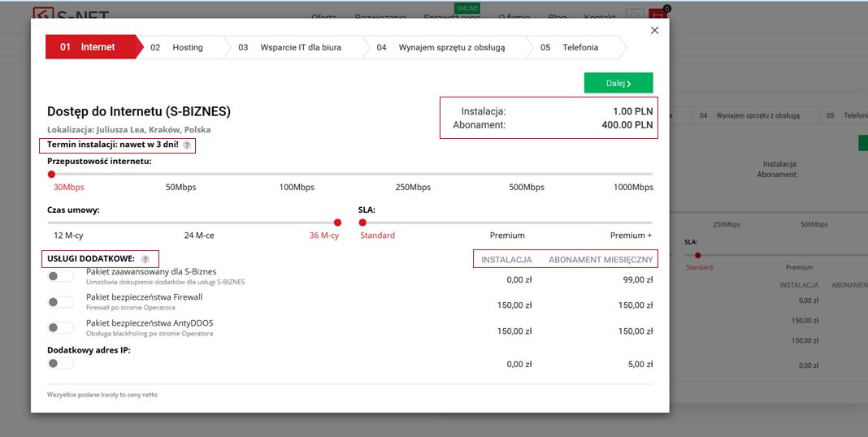Viewport: 868px width, 437px height.
Task: Open the shopping cart icon in header
Action: [x=657, y=15]
